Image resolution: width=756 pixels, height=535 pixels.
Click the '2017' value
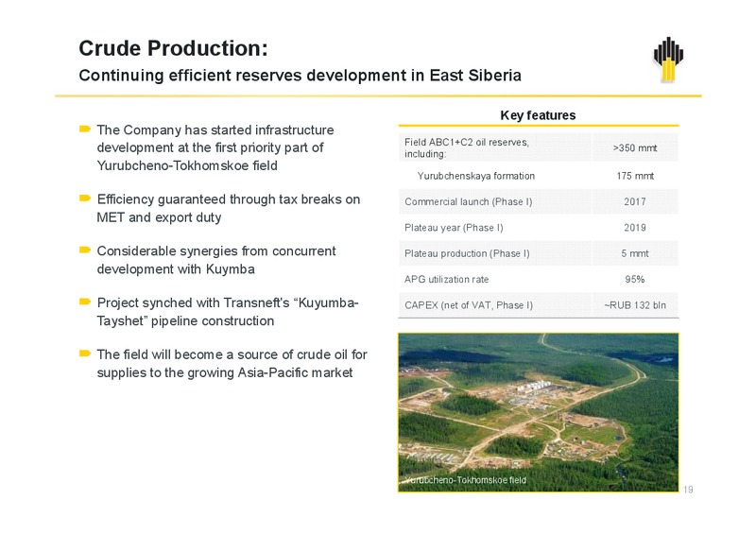pyautogui.click(x=635, y=201)
